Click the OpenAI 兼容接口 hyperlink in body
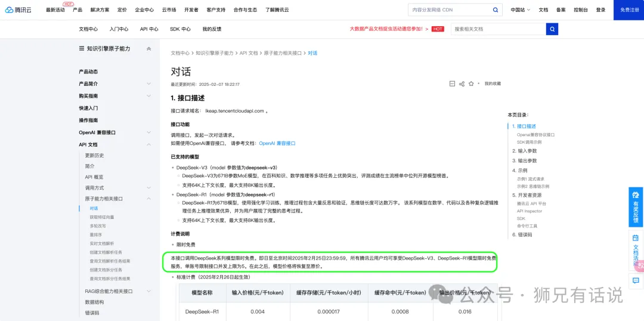The width and height of the screenshot is (644, 321). (x=277, y=143)
